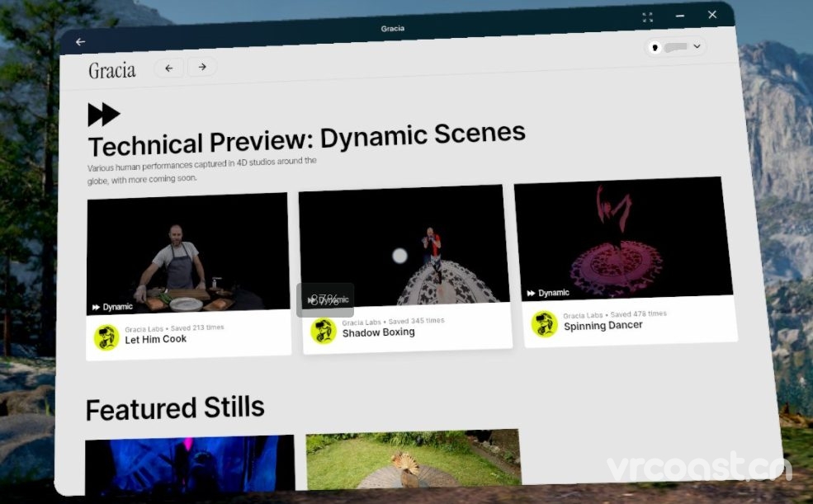
Task: Click the 87% download progress on Shadow Boxing
Action: 325,300
